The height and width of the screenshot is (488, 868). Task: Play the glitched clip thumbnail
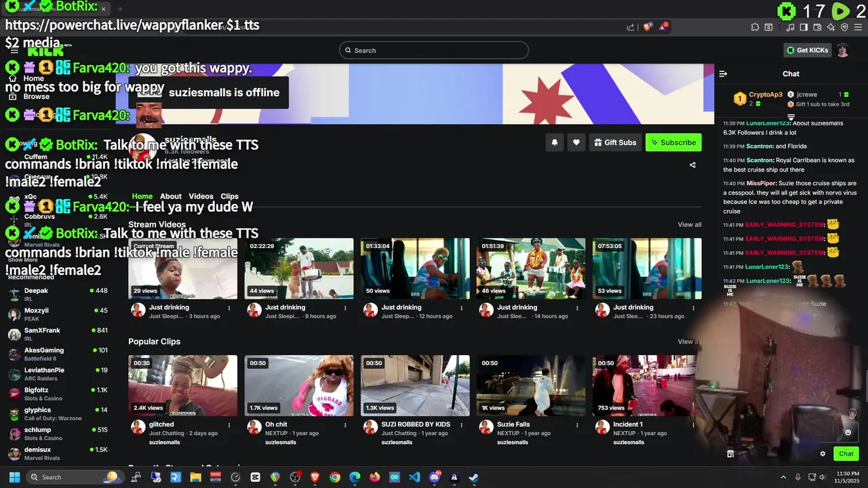point(183,386)
